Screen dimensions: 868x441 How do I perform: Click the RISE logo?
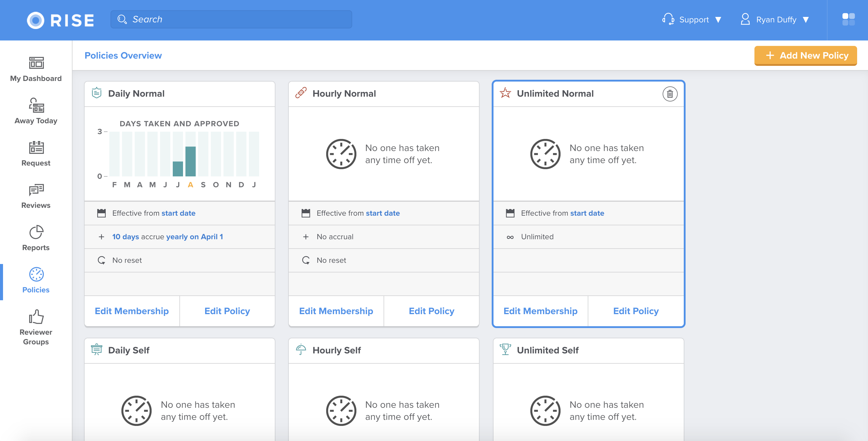pyautogui.click(x=61, y=20)
